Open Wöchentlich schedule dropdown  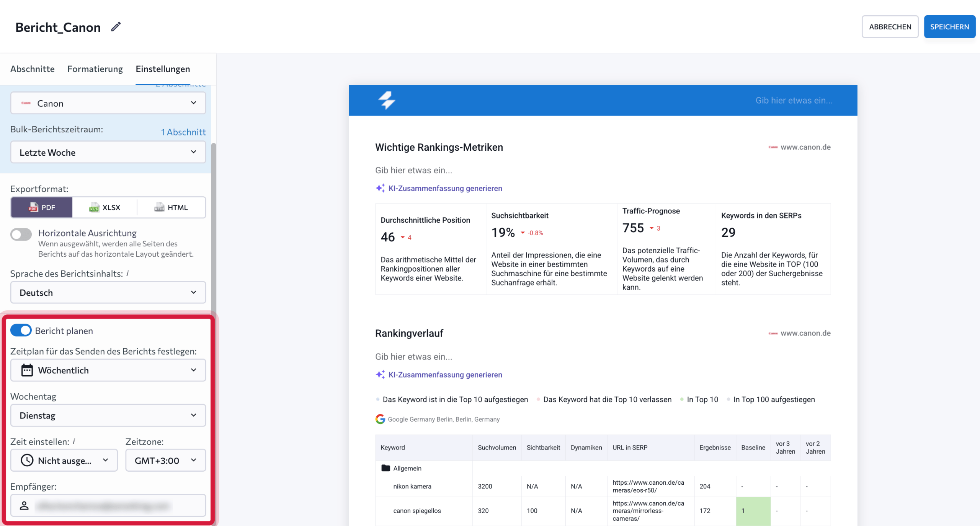108,370
